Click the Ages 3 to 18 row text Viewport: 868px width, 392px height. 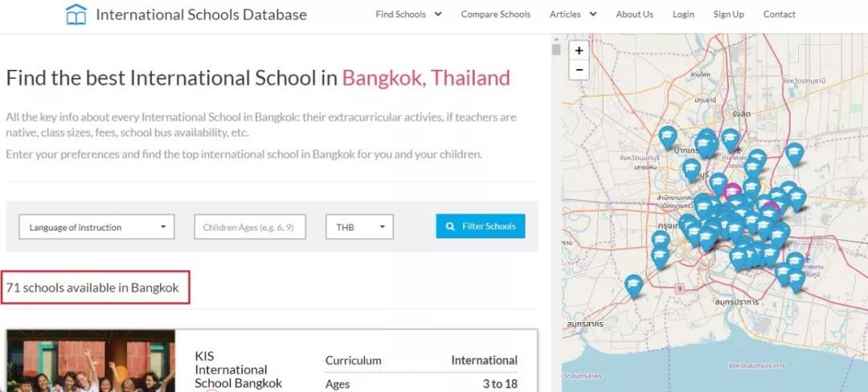point(421,384)
